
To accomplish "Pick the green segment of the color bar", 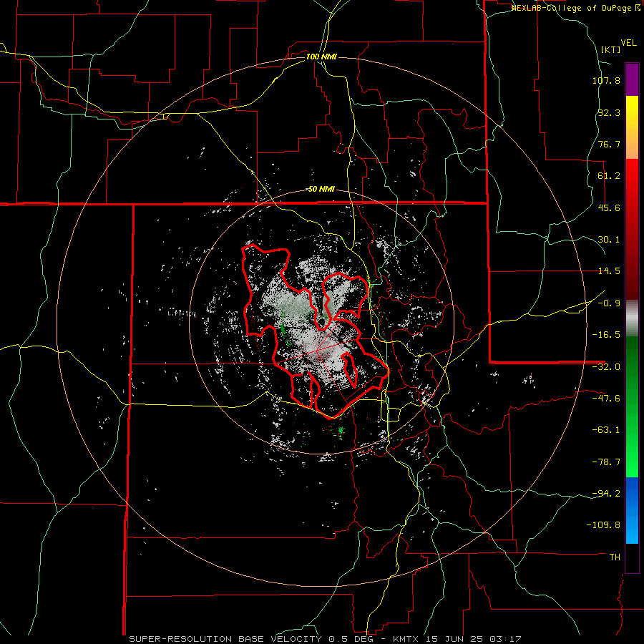I will 632,406.
